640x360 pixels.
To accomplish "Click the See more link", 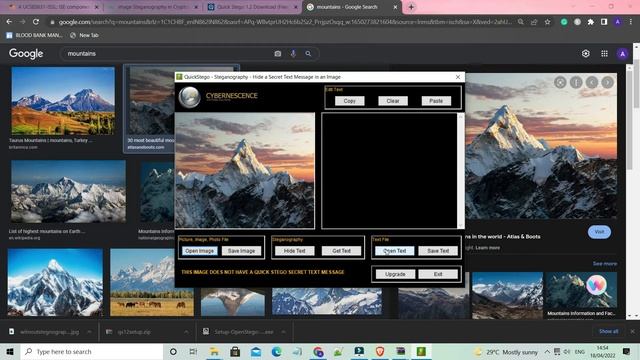I will [604, 264].
